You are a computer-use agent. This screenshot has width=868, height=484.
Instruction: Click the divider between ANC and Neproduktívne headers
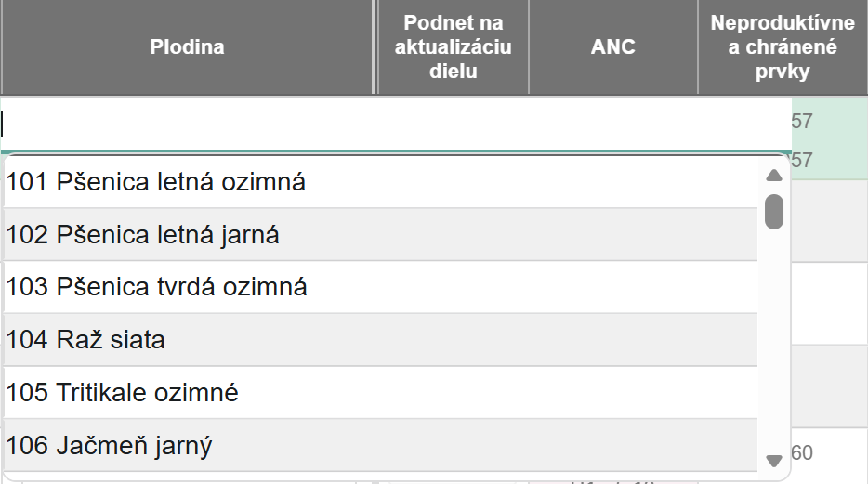[698, 46]
